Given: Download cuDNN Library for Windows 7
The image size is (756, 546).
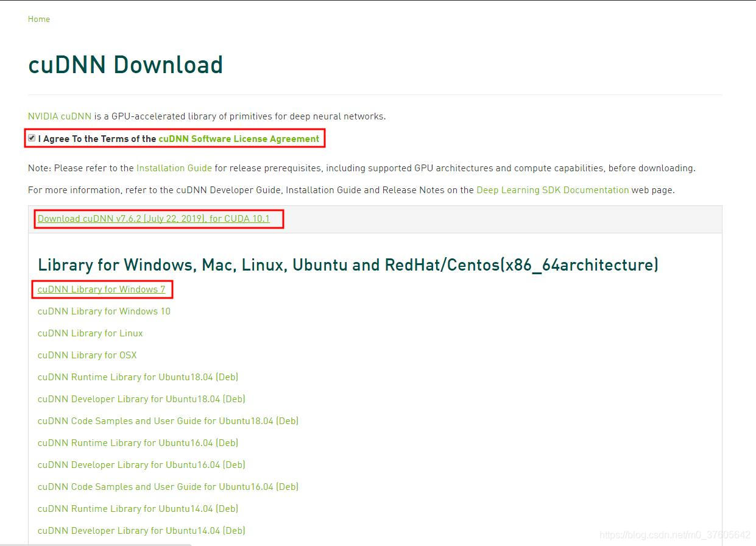Looking at the screenshot, I should [101, 289].
